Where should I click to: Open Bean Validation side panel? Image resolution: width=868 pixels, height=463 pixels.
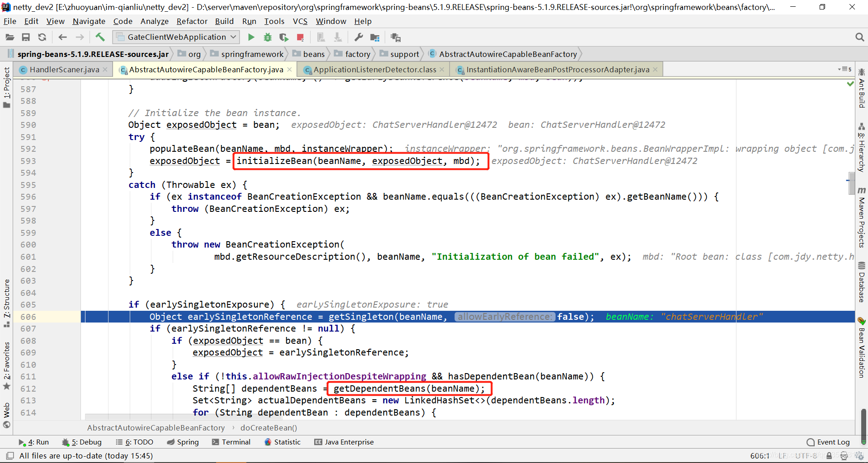click(x=862, y=347)
